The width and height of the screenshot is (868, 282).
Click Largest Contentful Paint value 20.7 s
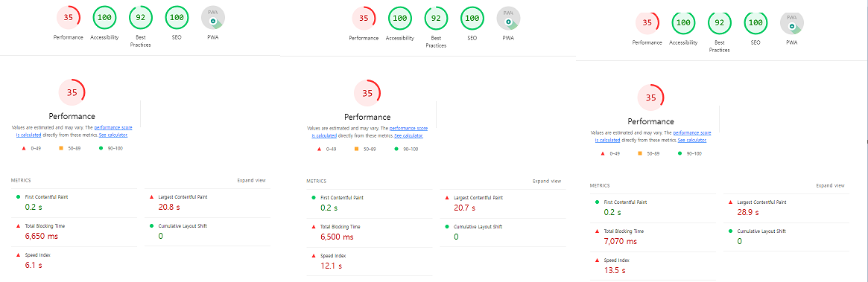click(x=464, y=208)
